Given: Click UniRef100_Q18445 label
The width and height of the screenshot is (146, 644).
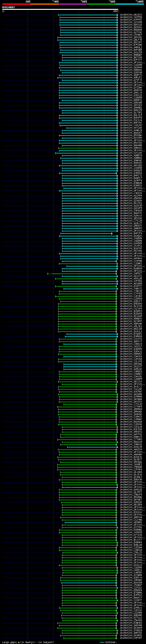Looking at the screenshot, I should pos(131,67).
